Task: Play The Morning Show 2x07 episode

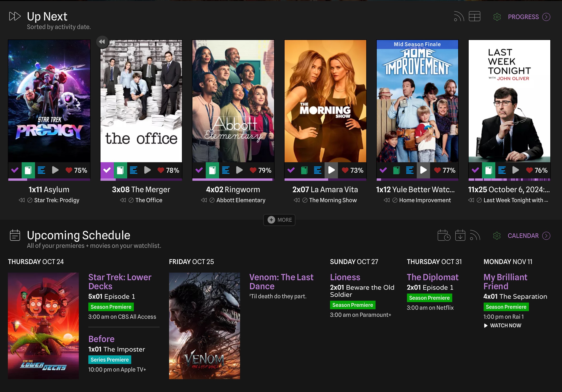Action: coord(331,170)
